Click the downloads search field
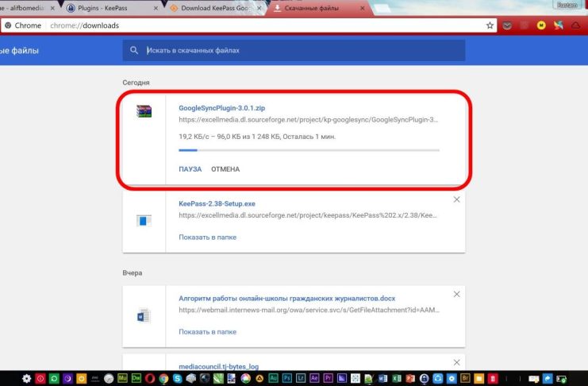588x386 pixels. click(x=294, y=50)
